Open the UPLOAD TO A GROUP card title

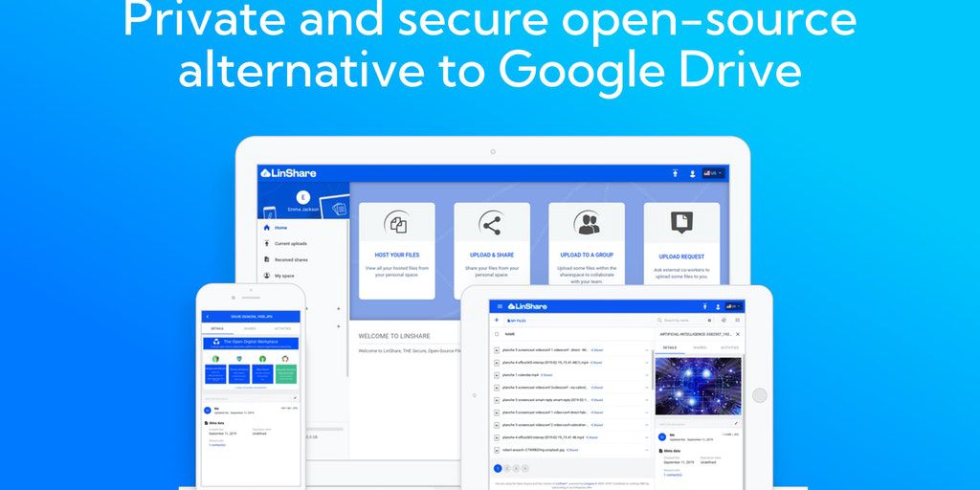pyautogui.click(x=587, y=255)
